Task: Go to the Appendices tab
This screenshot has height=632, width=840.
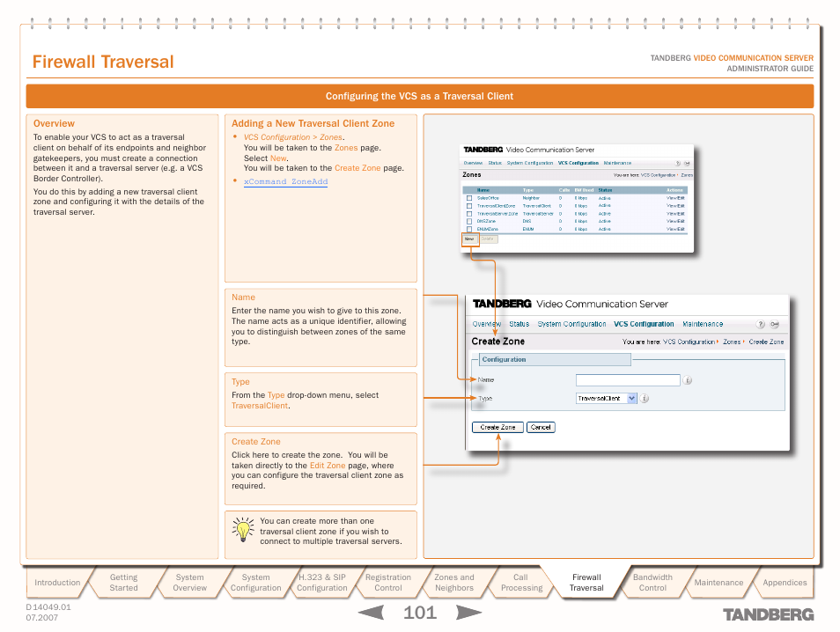Action: [785, 583]
